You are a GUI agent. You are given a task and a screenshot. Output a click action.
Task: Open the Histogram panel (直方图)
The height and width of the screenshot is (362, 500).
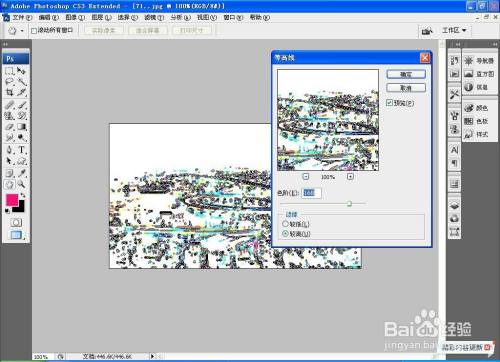[x=480, y=74]
